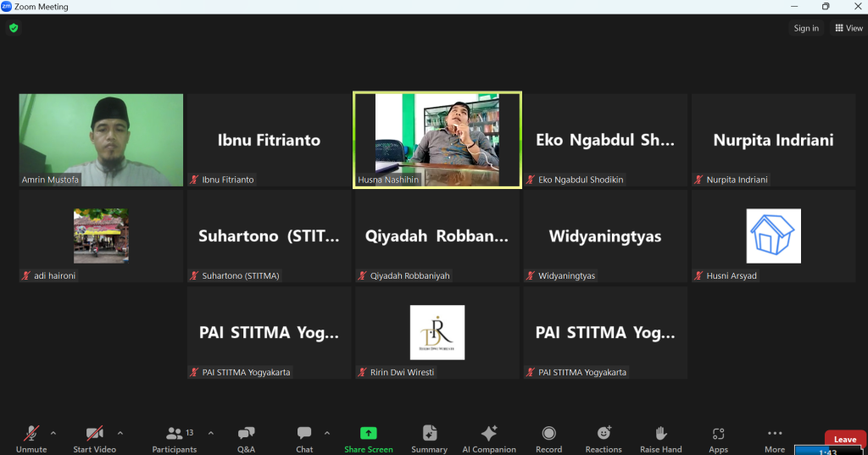Start Record of the meeting
The height and width of the screenshot is (455, 868).
548,438
